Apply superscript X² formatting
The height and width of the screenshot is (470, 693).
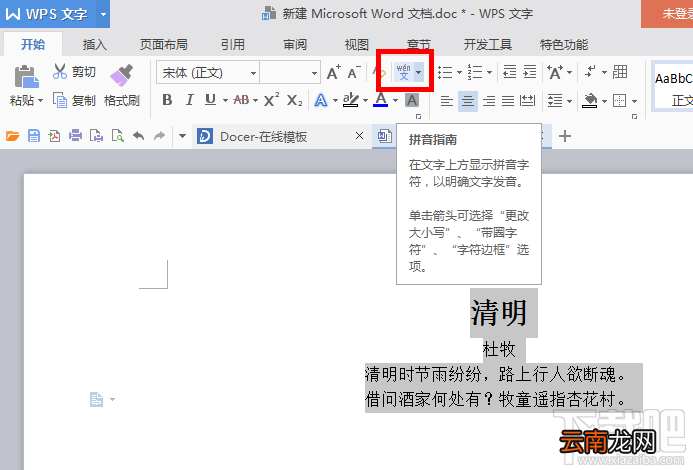pos(271,100)
